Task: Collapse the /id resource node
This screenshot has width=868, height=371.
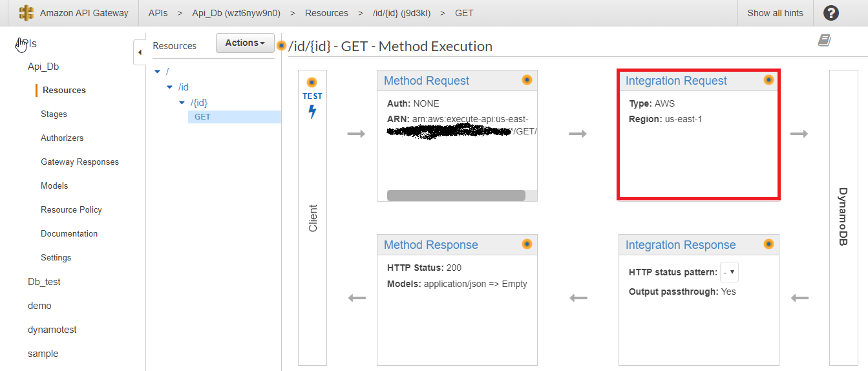Action: pos(170,87)
